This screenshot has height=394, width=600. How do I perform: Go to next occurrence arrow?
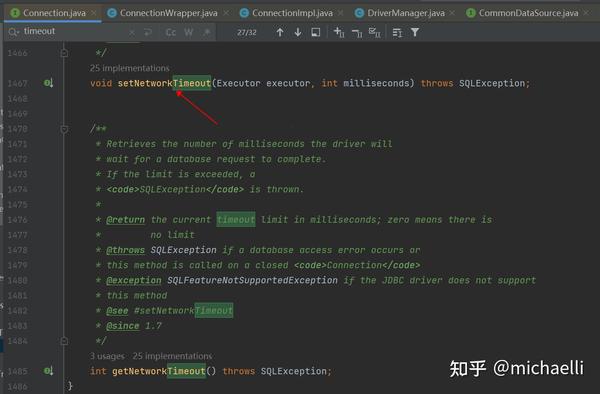[298, 33]
